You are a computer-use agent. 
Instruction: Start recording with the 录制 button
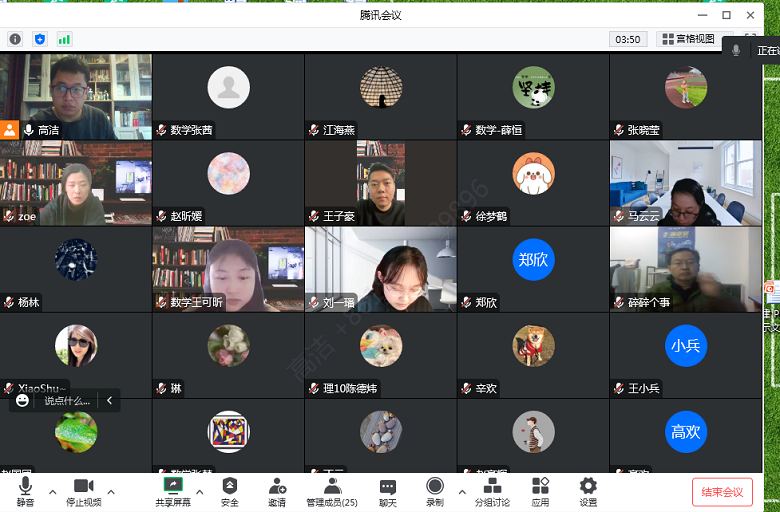point(435,491)
